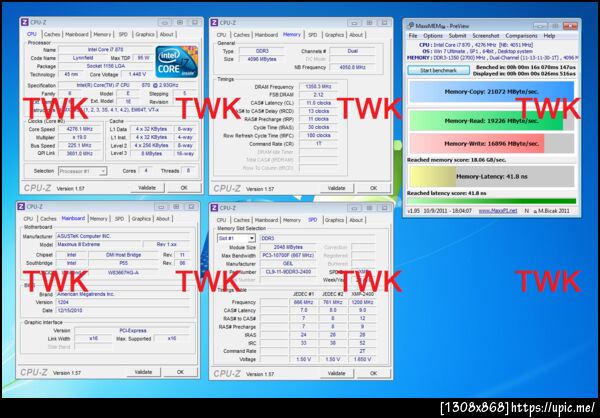The image size is (600, 418).
Task: Open the Screenshot menu in MaxxMEM
Action: (486, 36)
